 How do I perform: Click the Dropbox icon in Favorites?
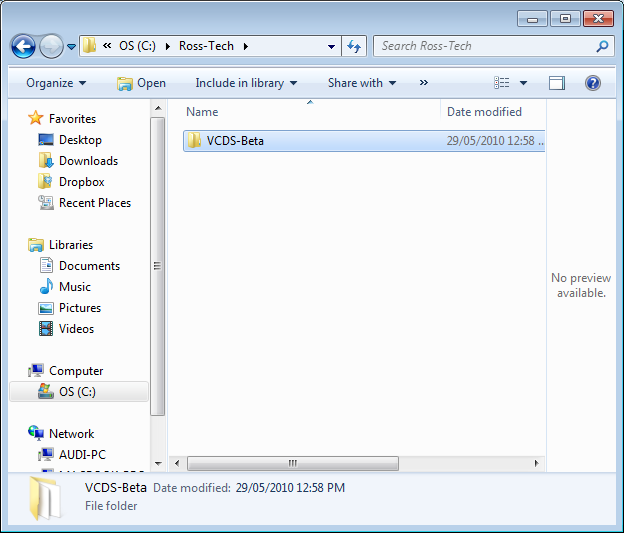tap(46, 182)
